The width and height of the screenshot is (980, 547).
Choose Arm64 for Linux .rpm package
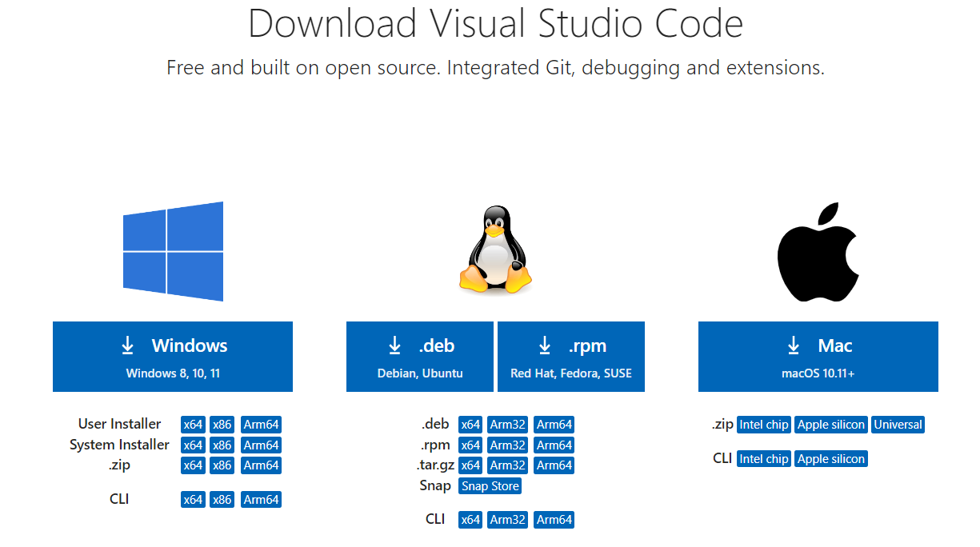click(554, 445)
